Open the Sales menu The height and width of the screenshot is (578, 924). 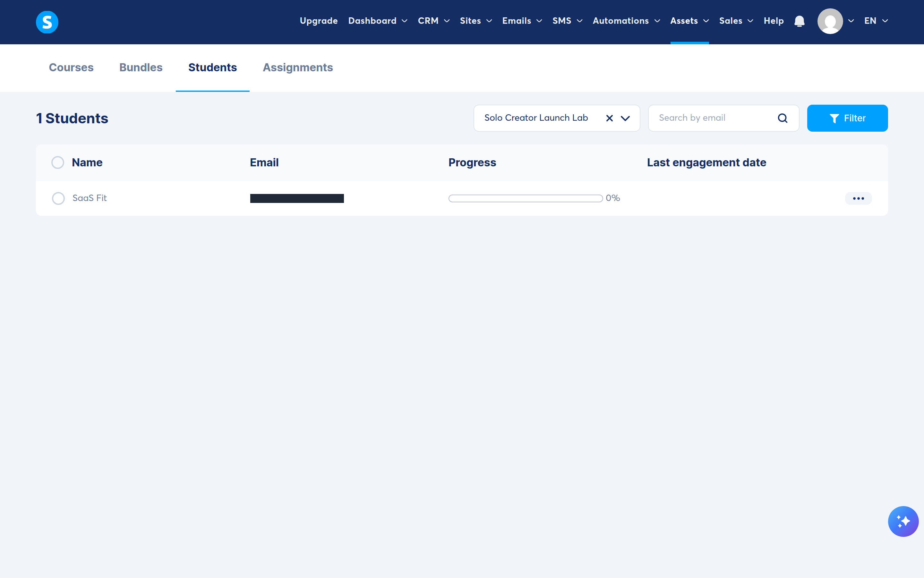(x=736, y=21)
